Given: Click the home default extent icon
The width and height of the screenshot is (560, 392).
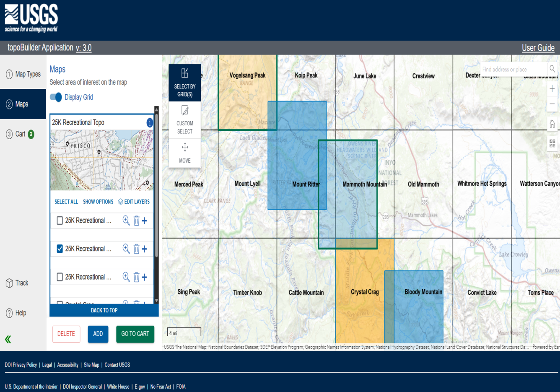Looking at the screenshot, I should 552,124.
